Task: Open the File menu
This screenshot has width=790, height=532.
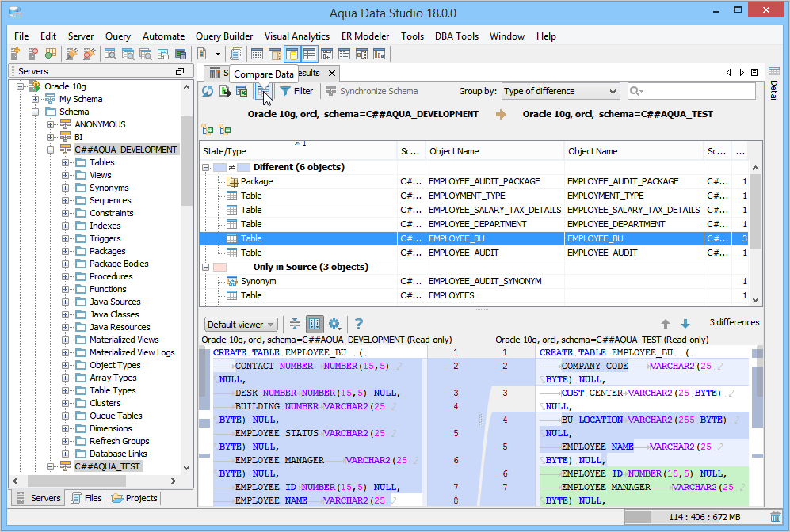Action: point(21,36)
